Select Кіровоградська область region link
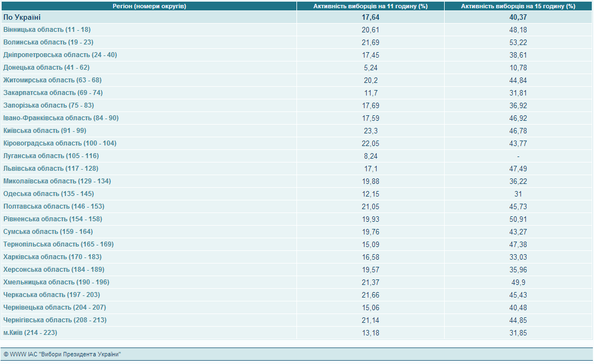 (x=60, y=143)
